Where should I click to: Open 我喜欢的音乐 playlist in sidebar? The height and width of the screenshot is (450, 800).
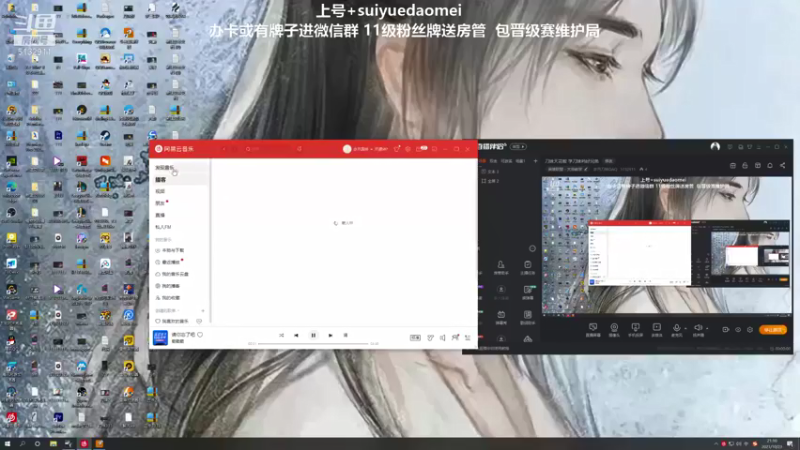[172, 321]
